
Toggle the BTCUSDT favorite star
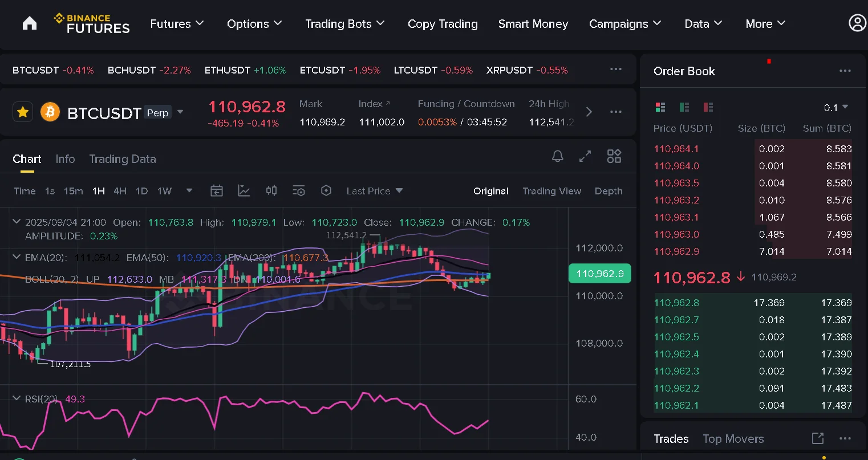(23, 112)
